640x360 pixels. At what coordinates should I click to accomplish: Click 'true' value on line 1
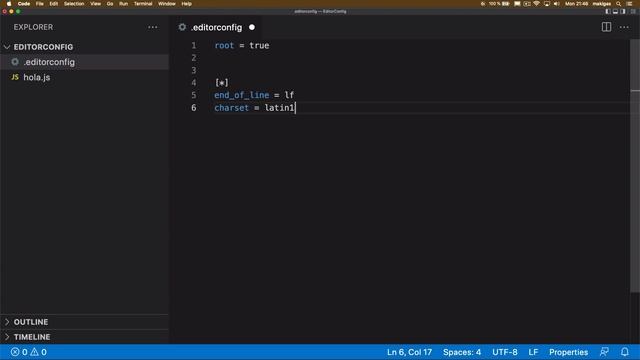(x=259, y=46)
